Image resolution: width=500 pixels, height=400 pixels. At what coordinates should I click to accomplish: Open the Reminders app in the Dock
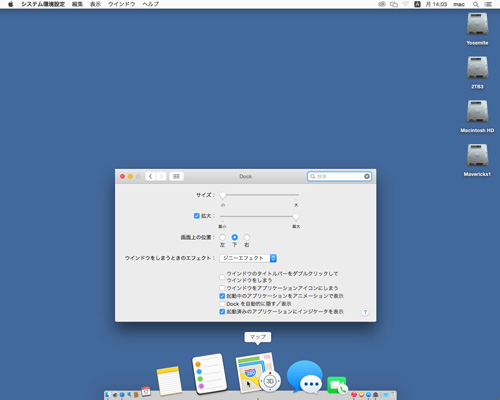209,373
